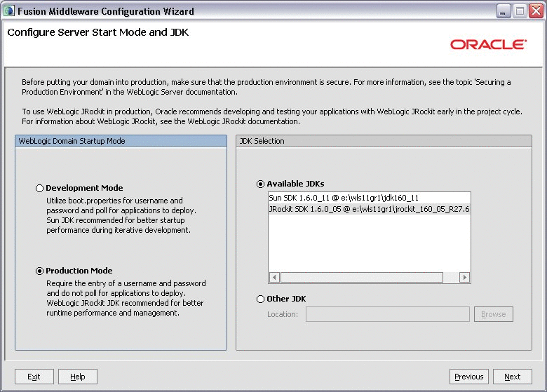Select Sun SDK 1.6.0_11 in the JDK list

370,198
